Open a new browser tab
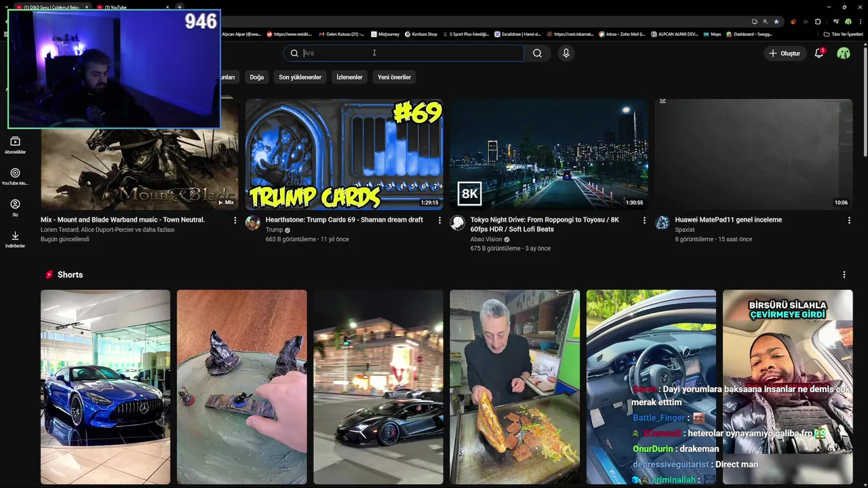The width and height of the screenshot is (868, 488). [180, 7]
